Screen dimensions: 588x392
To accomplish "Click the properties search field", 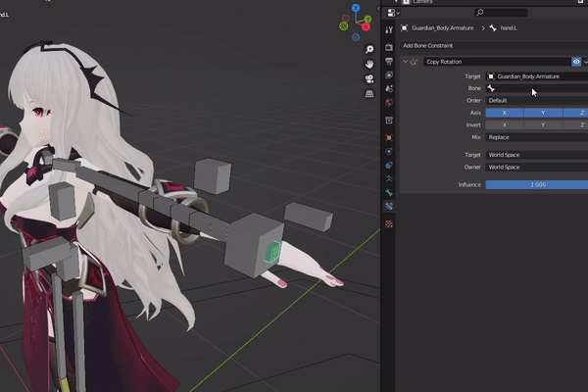I will (x=501, y=13).
